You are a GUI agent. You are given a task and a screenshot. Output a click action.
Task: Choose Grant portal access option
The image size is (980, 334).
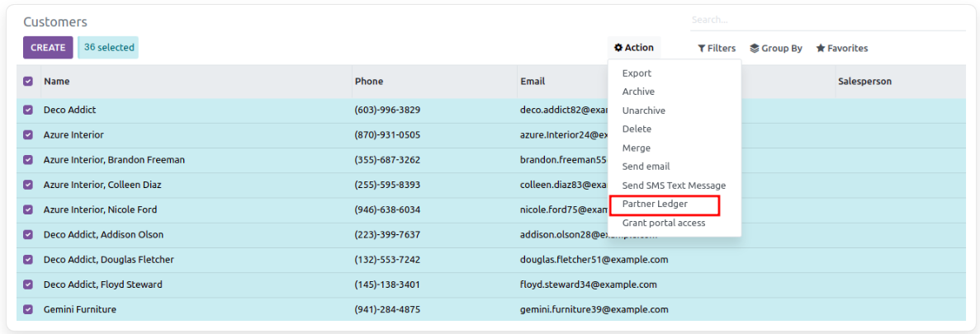pyautogui.click(x=664, y=223)
